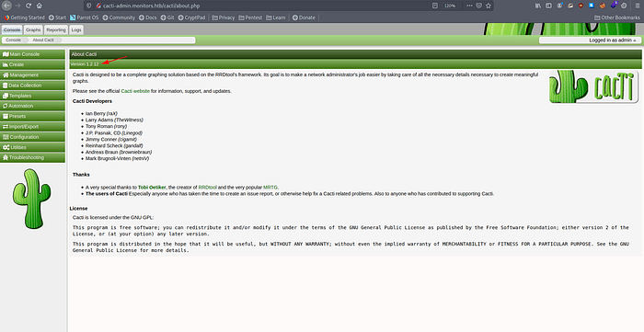
Task: Open the Tobi Oetiker link
Action: (152, 187)
